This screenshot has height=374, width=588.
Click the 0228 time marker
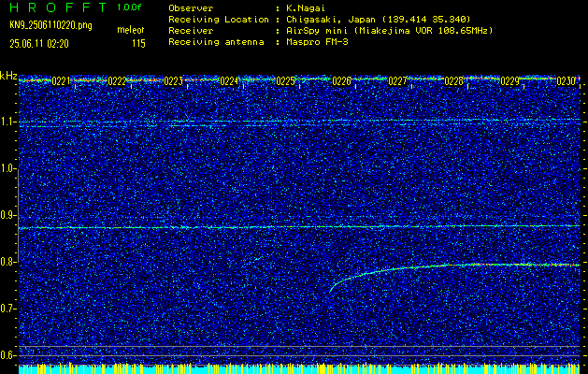453,81
